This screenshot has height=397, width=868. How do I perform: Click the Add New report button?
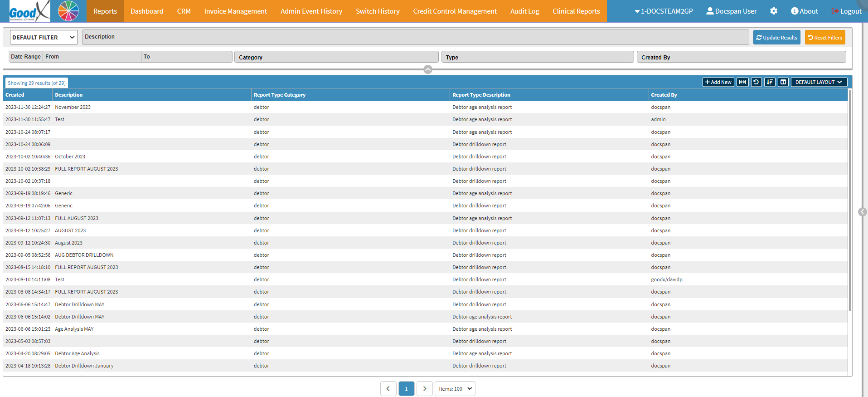[718, 82]
